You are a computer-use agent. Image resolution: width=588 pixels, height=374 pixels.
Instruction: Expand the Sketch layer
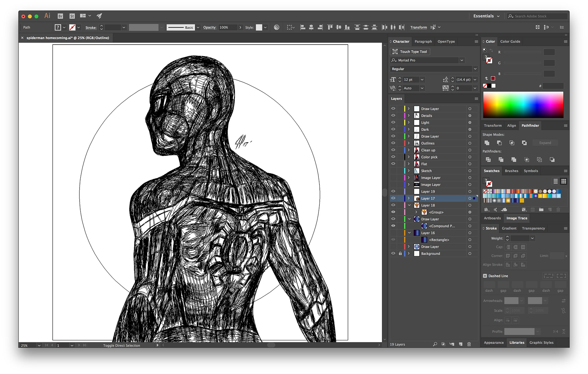tap(409, 171)
